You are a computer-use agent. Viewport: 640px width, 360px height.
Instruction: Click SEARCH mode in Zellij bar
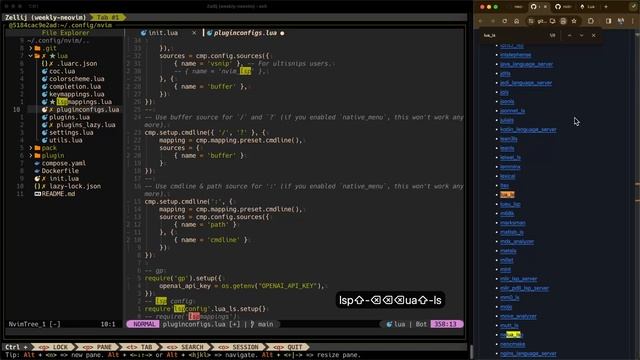[x=186, y=347]
